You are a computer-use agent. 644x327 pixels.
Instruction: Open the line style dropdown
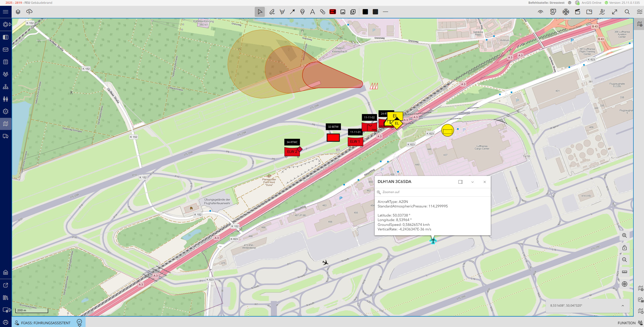[x=385, y=12]
